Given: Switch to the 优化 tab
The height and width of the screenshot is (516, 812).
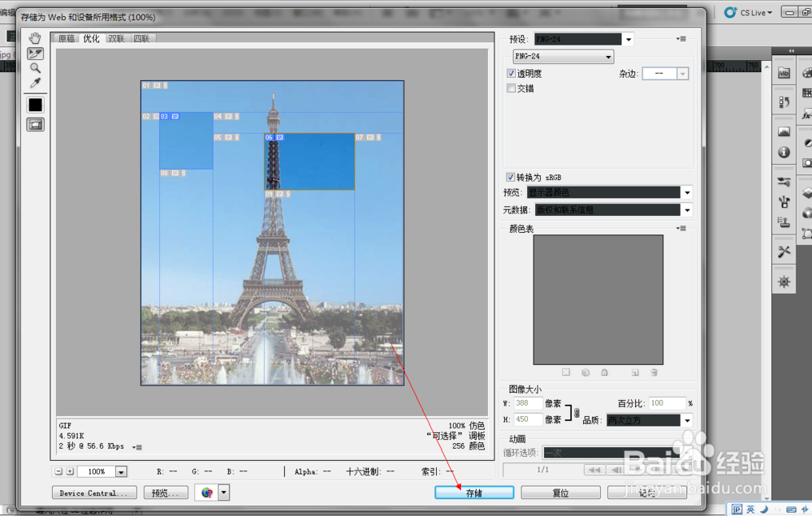Looking at the screenshot, I should point(91,38).
